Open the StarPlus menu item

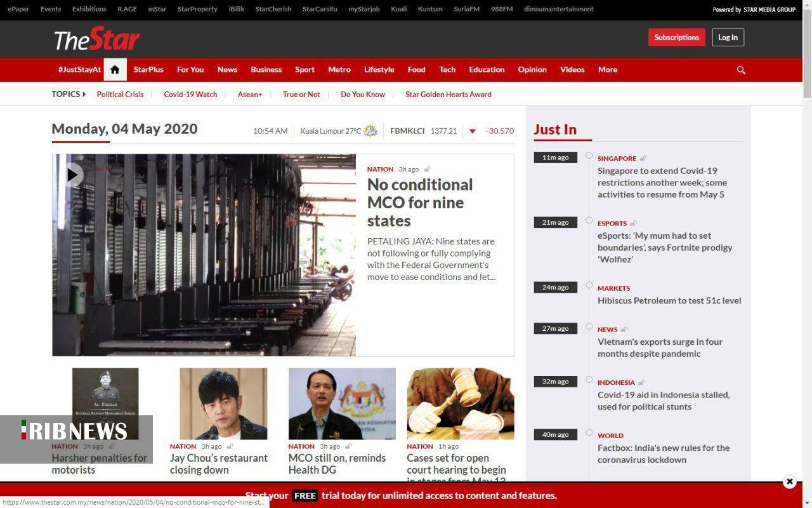[148, 70]
